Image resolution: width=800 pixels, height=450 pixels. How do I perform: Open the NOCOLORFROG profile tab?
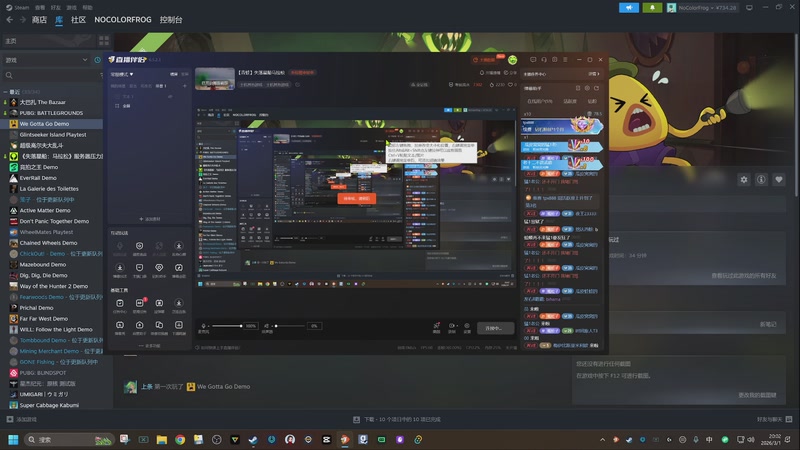[x=123, y=20]
